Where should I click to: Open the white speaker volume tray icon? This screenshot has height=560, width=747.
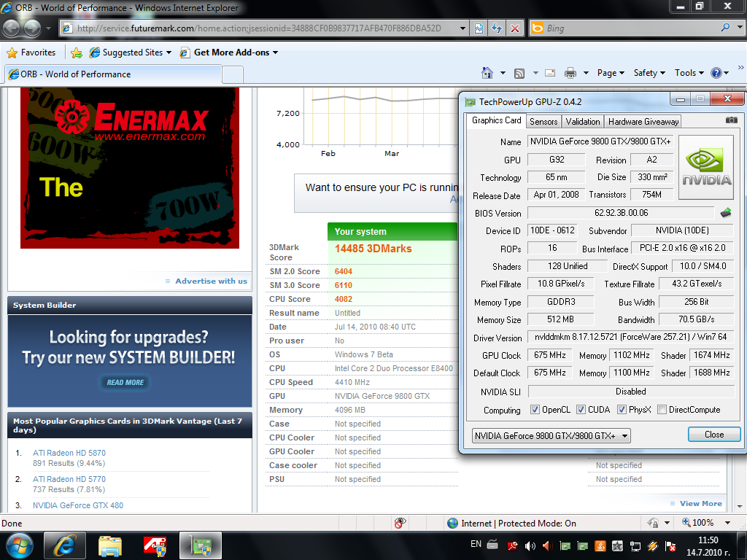(x=530, y=545)
